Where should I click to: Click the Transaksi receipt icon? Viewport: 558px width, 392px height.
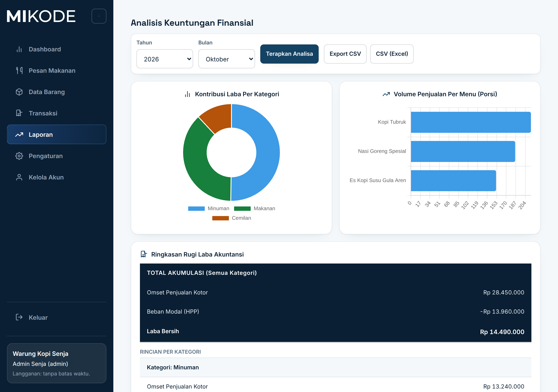tap(19, 113)
